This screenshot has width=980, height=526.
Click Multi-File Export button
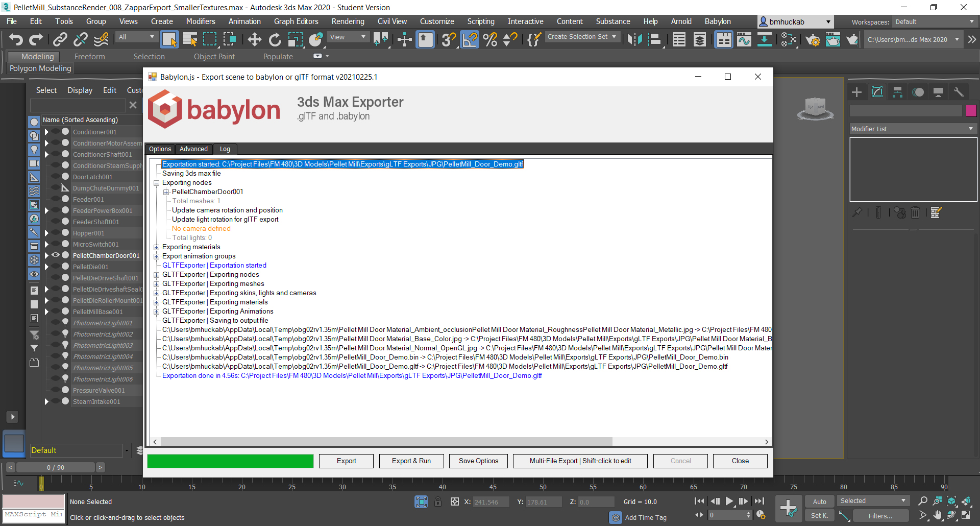[580, 461]
